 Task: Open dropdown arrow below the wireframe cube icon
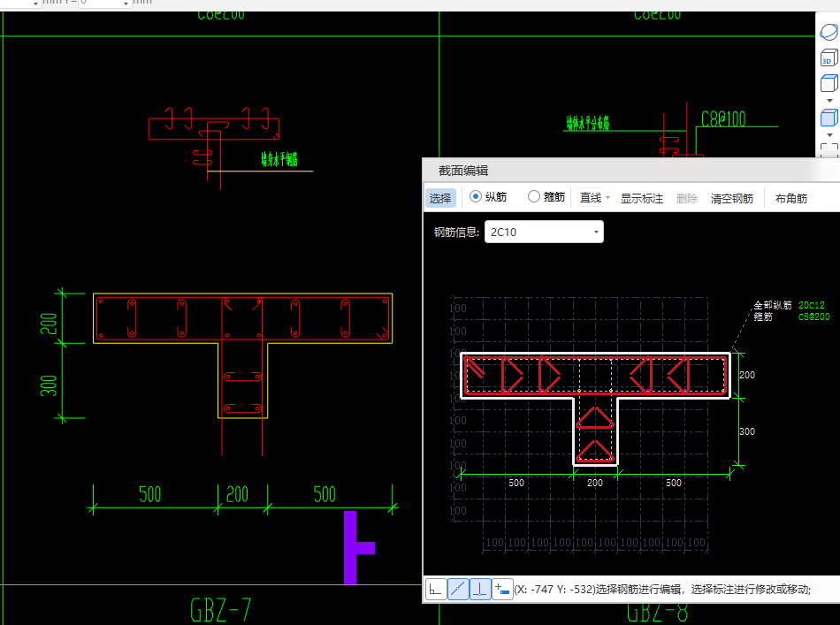pos(829,100)
